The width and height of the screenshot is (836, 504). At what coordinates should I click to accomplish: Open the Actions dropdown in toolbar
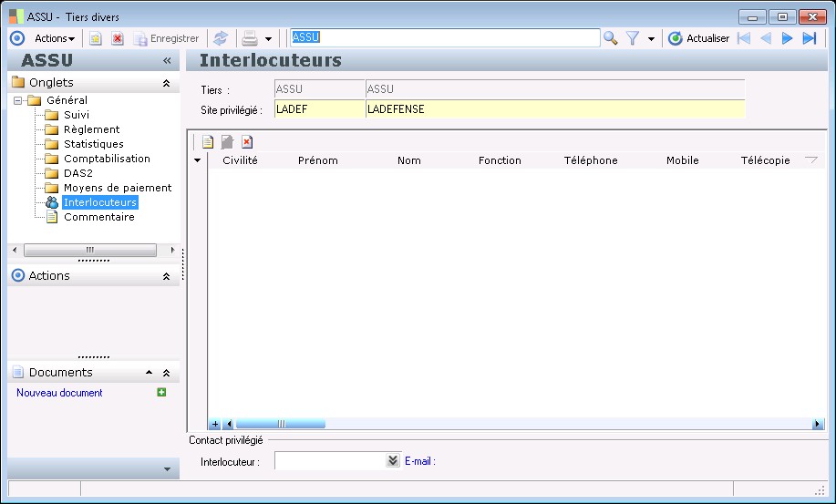coord(55,38)
